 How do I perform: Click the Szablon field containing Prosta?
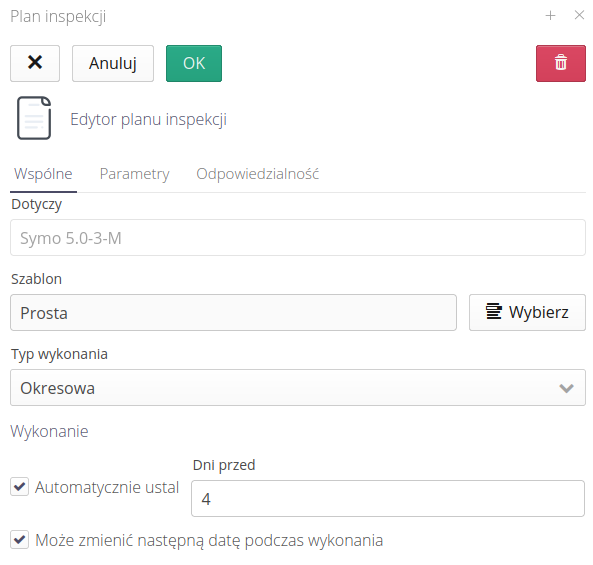pyautogui.click(x=233, y=312)
